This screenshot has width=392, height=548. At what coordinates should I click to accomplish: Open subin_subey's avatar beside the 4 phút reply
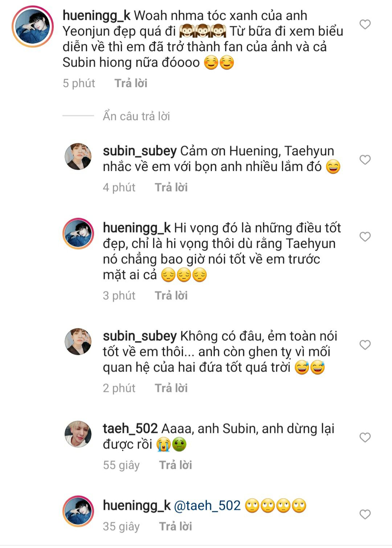(78, 156)
